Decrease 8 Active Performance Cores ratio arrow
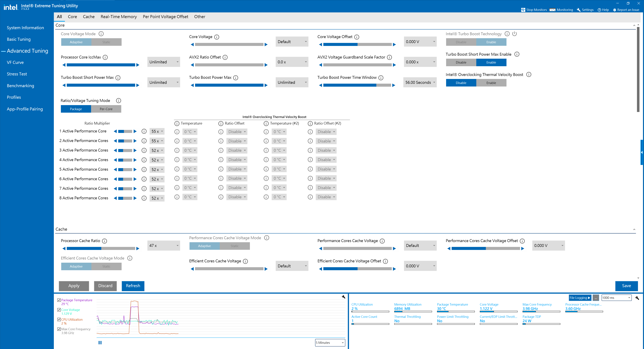644x349 pixels. click(115, 198)
